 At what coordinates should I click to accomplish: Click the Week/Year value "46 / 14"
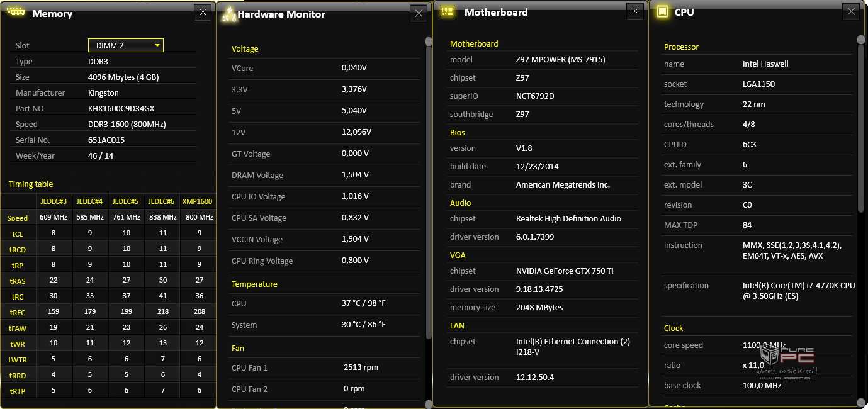[x=101, y=155]
